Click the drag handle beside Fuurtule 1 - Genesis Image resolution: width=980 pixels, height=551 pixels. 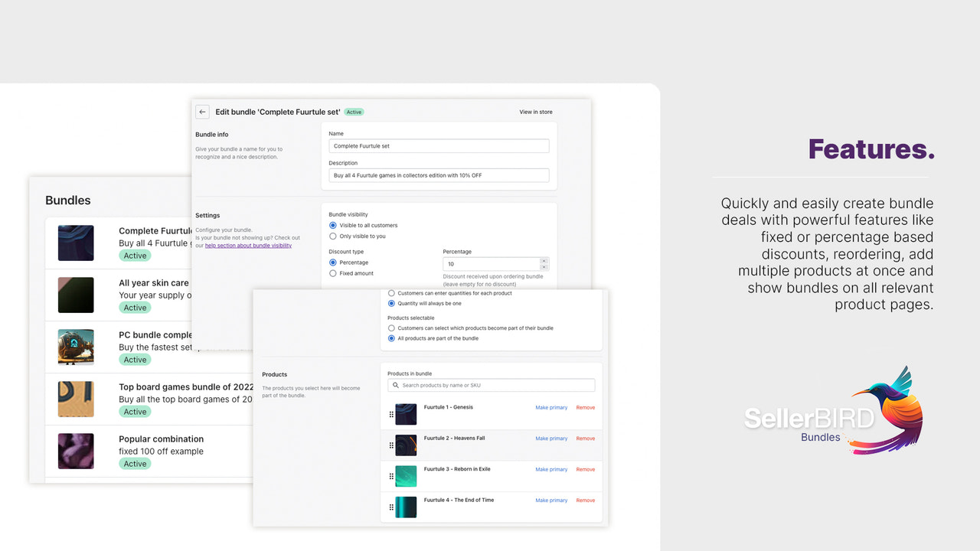[391, 414]
